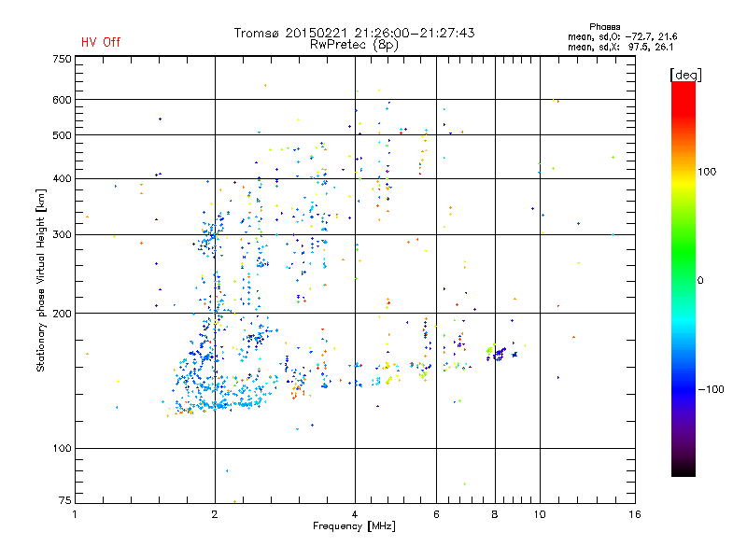Click the '6' frequency axis tick label
747x560 pixels.
(436, 514)
